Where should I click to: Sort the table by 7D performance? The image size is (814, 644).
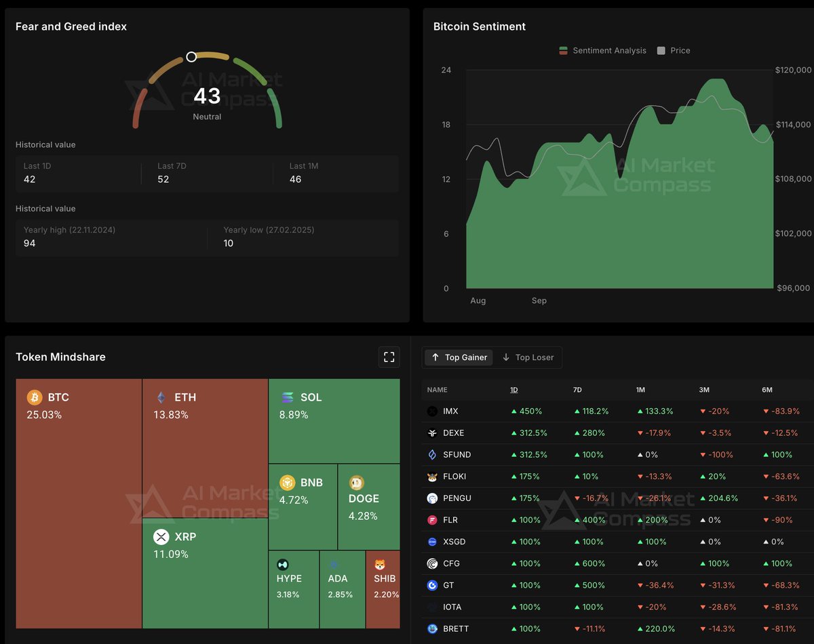[x=577, y=390]
